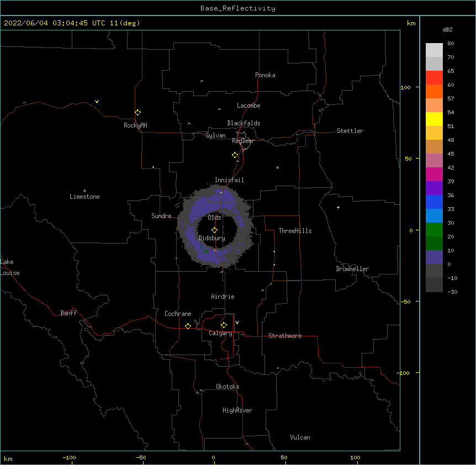
Task: Click the radar site marker near Didsbury
Action: (214, 230)
